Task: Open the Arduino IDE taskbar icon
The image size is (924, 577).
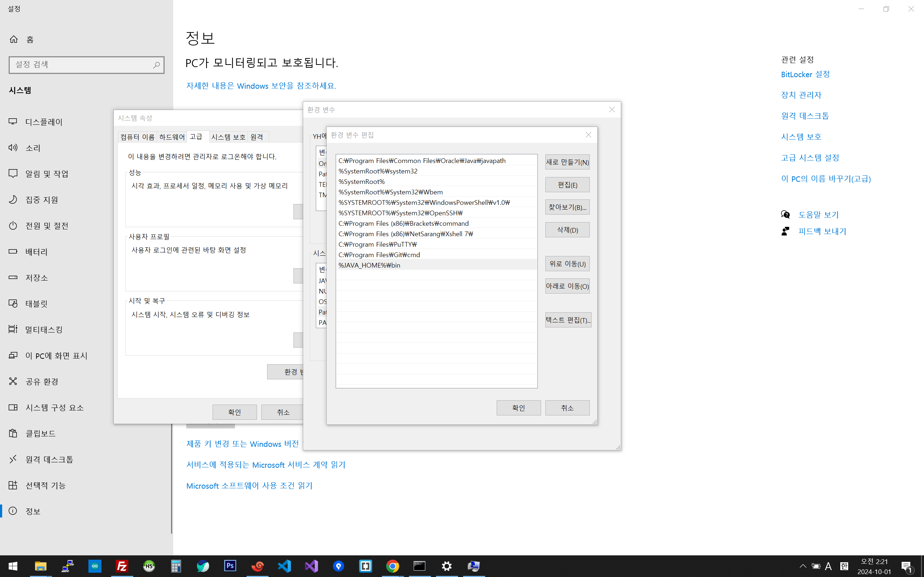Action: tap(95, 566)
